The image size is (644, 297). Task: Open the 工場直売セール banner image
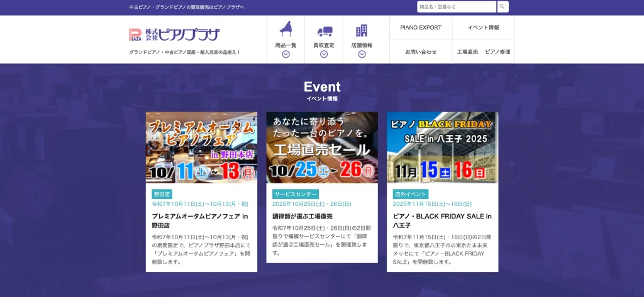coord(322,148)
